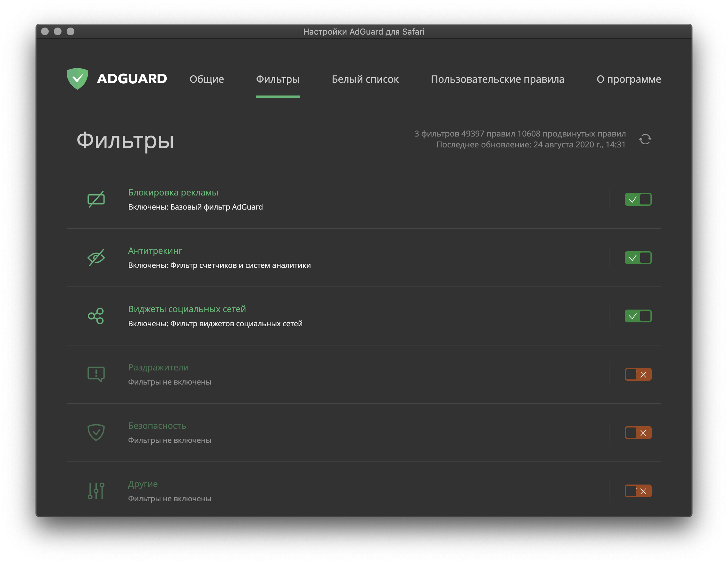Go to Пользовательские правила tab
728x564 pixels.
point(497,79)
